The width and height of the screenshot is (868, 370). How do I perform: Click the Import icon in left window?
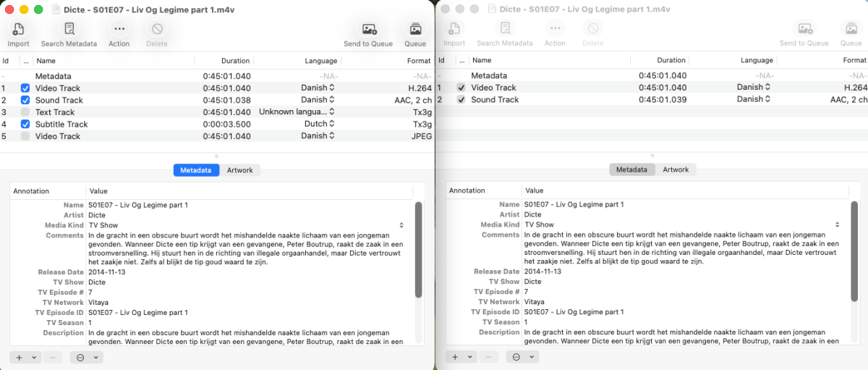pos(18,29)
